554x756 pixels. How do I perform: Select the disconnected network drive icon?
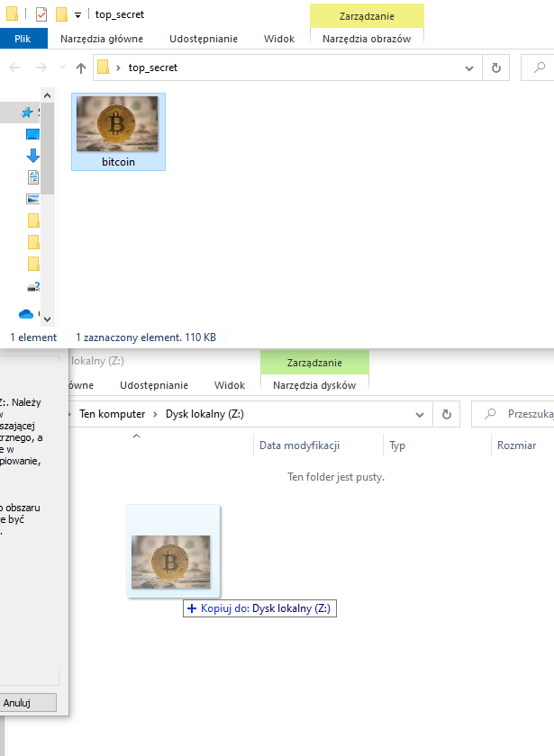pos(33,287)
